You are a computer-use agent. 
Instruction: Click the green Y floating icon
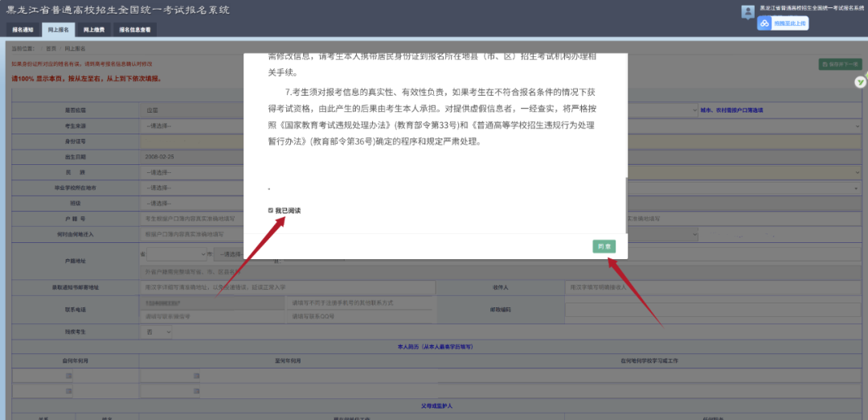pos(860,82)
